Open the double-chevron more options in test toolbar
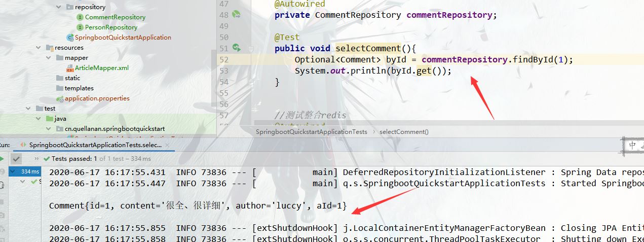Image resolution: width=644 pixels, height=242 pixels. 36,158
